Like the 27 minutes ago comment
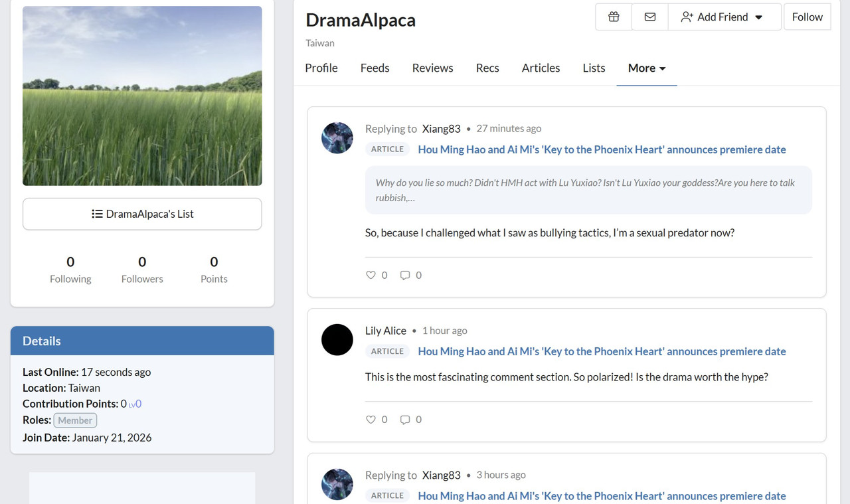 pos(377,275)
